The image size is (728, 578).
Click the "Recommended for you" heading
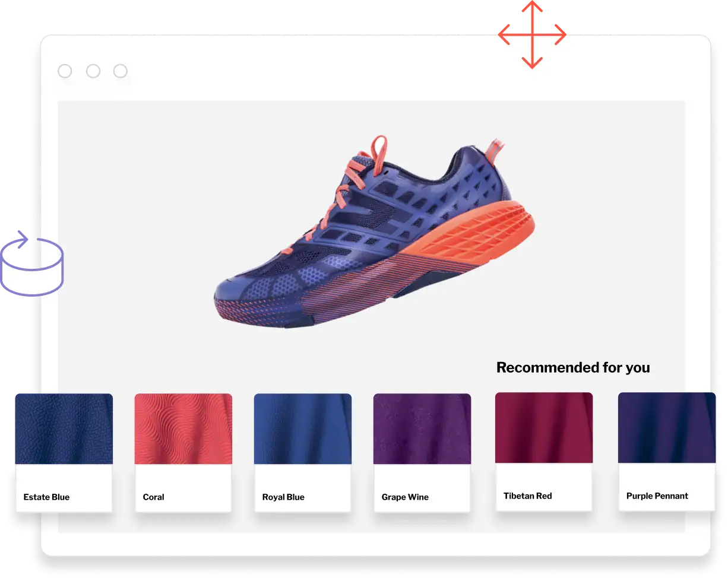point(573,367)
